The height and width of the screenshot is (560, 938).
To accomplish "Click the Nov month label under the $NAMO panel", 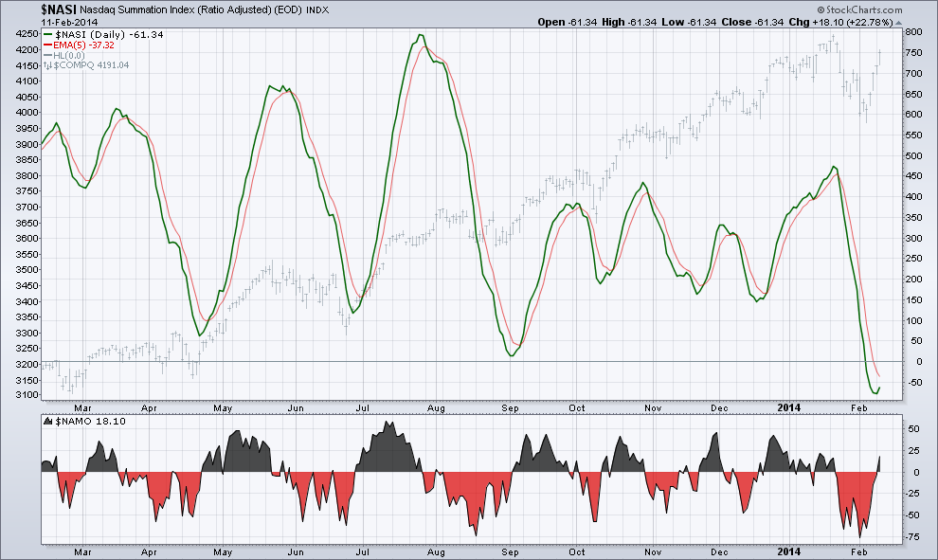I will pyautogui.click(x=653, y=552).
